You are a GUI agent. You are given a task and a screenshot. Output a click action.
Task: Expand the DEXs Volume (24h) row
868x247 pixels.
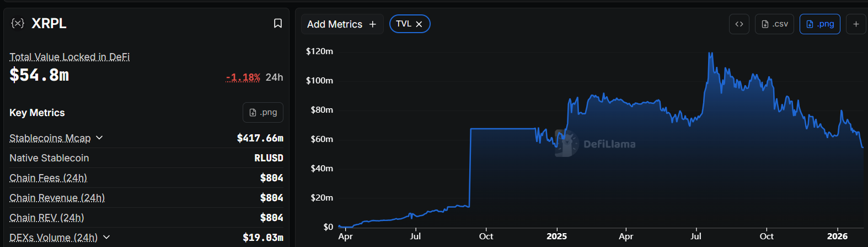click(x=106, y=237)
